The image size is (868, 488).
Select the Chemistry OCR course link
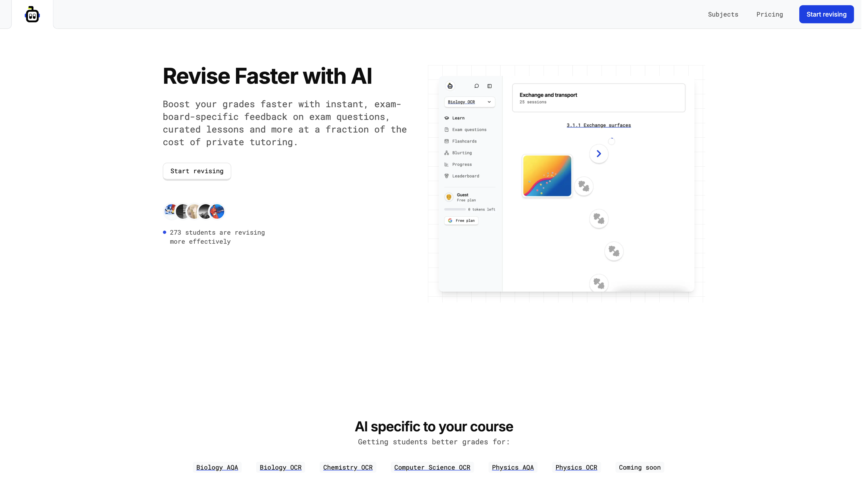(348, 468)
